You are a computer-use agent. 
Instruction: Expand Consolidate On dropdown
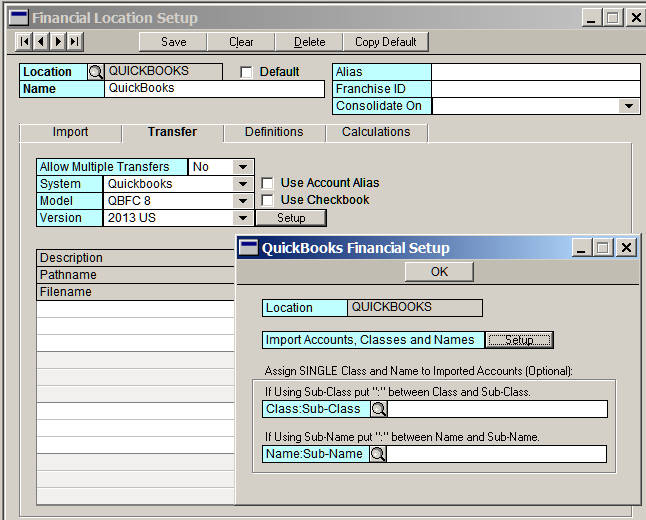[629, 106]
